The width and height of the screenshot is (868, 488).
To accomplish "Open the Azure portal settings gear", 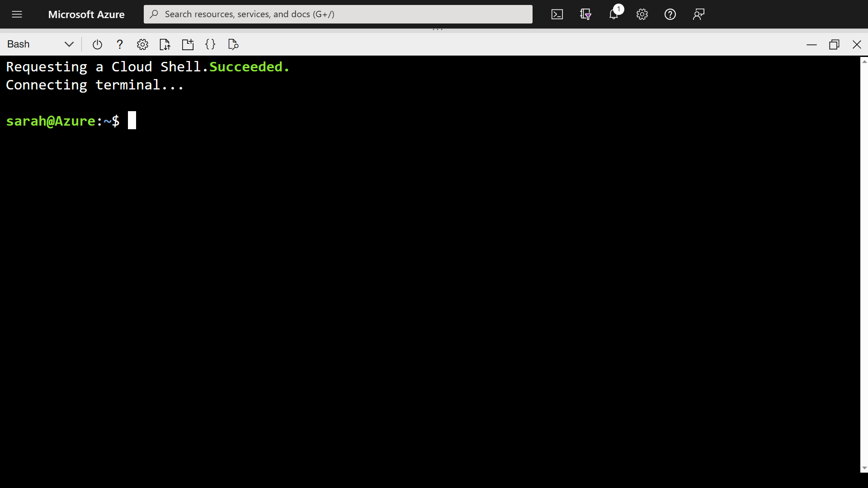I will click(x=642, y=14).
